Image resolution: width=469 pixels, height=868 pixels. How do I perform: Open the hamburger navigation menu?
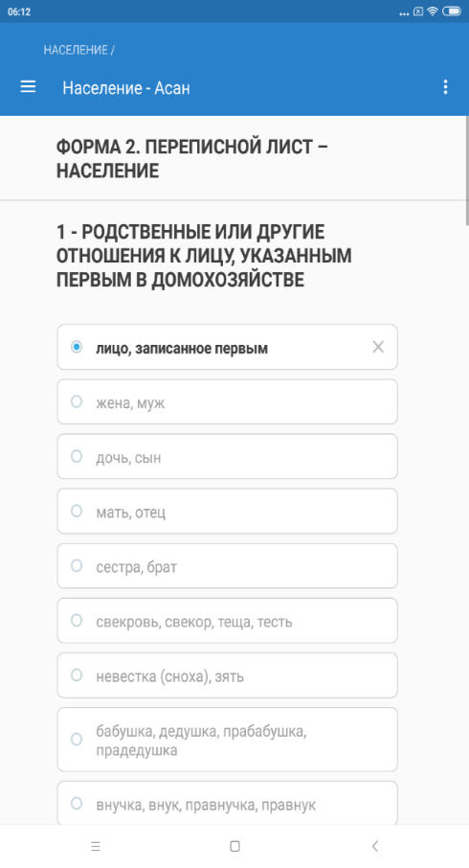click(x=28, y=86)
